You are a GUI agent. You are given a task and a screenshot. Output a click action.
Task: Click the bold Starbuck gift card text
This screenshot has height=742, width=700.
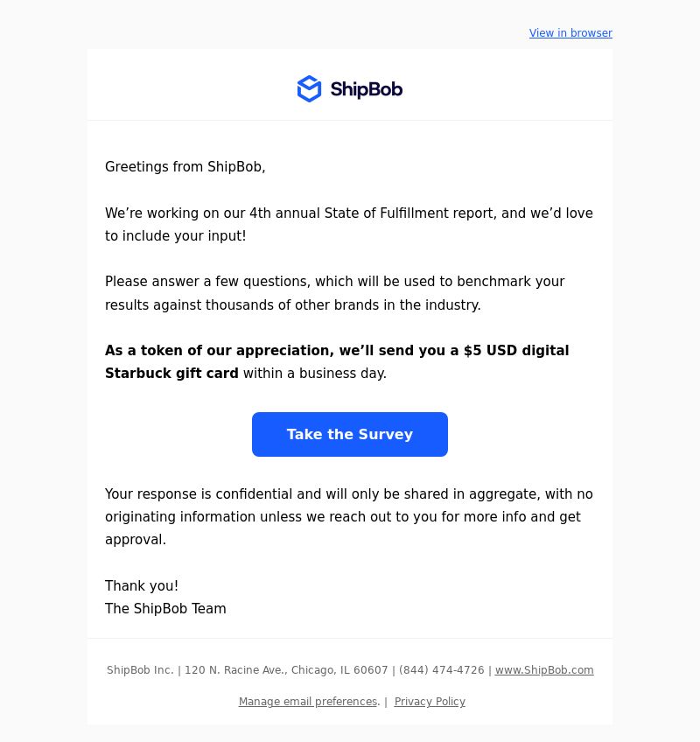[171, 374]
